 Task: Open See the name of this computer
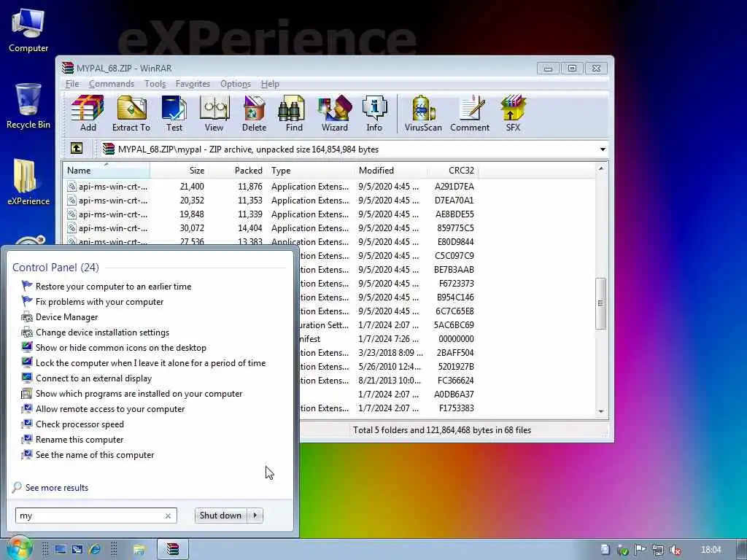click(x=95, y=455)
